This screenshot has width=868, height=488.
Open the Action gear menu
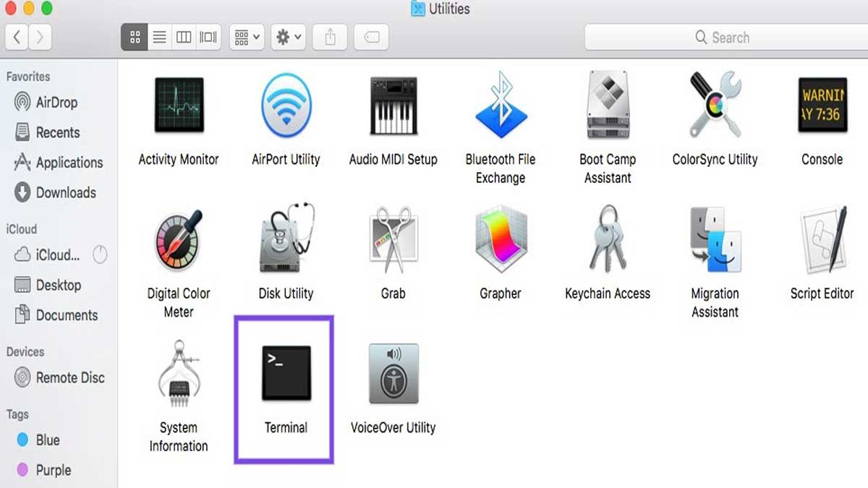tap(287, 37)
